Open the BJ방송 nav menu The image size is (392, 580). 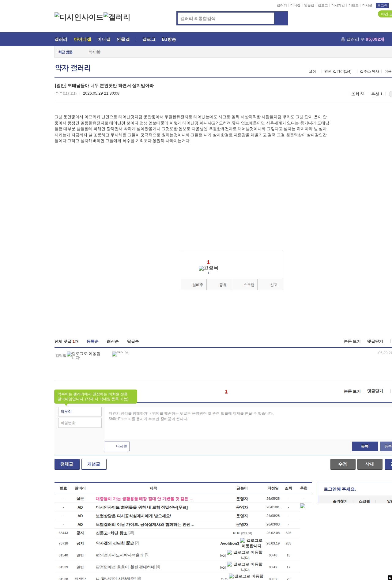[x=169, y=39]
